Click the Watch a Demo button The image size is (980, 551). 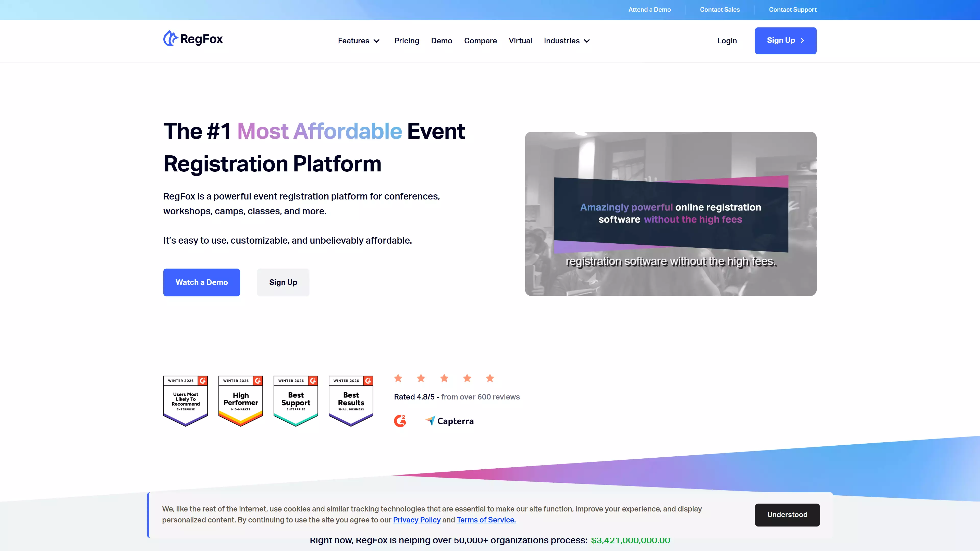pyautogui.click(x=202, y=282)
